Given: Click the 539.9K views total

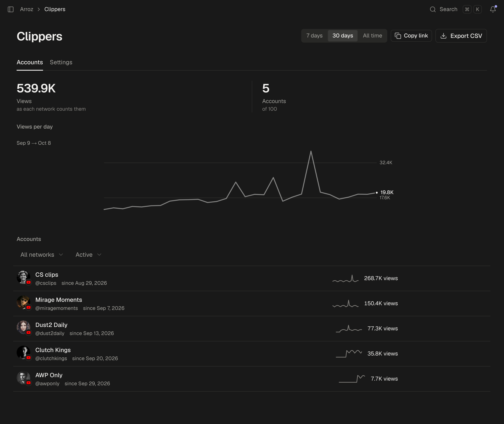Looking at the screenshot, I should [x=36, y=88].
